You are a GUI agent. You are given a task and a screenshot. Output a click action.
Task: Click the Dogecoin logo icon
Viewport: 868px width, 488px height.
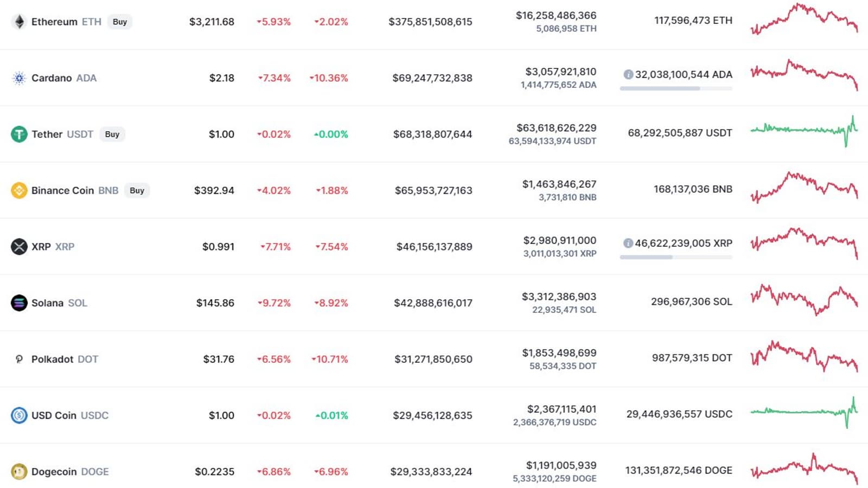(20, 472)
